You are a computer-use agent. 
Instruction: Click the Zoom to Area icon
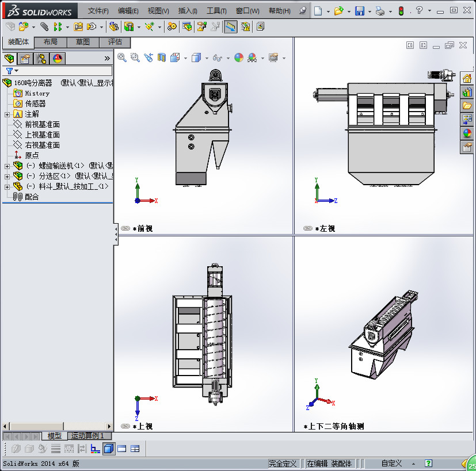(x=135, y=58)
